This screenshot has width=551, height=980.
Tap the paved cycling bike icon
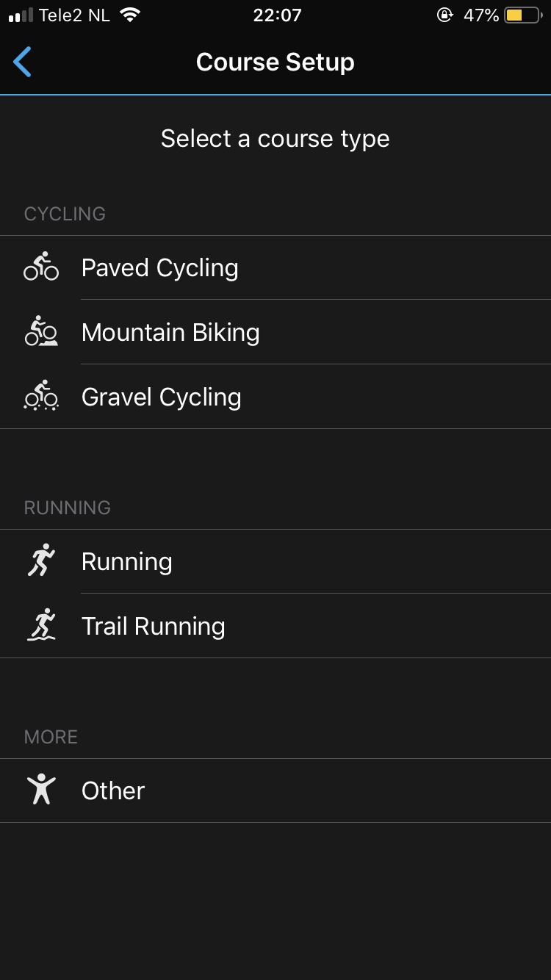click(x=41, y=267)
